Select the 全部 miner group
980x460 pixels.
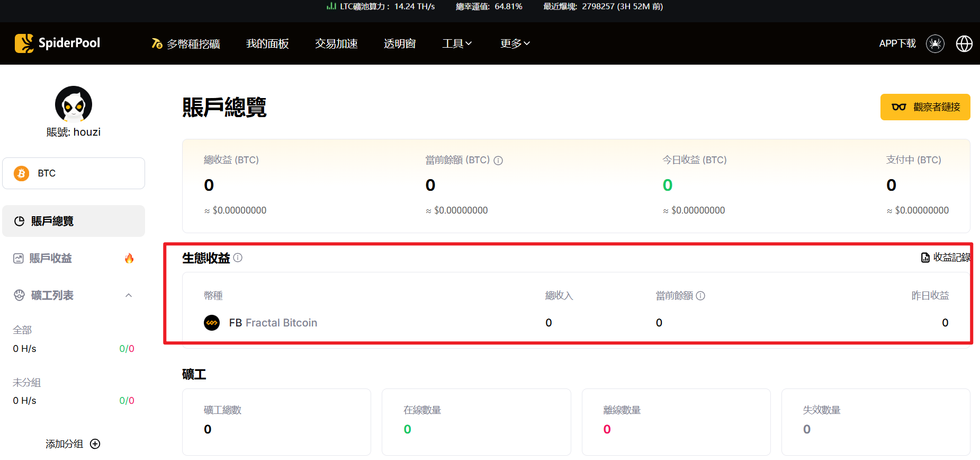[23, 330]
